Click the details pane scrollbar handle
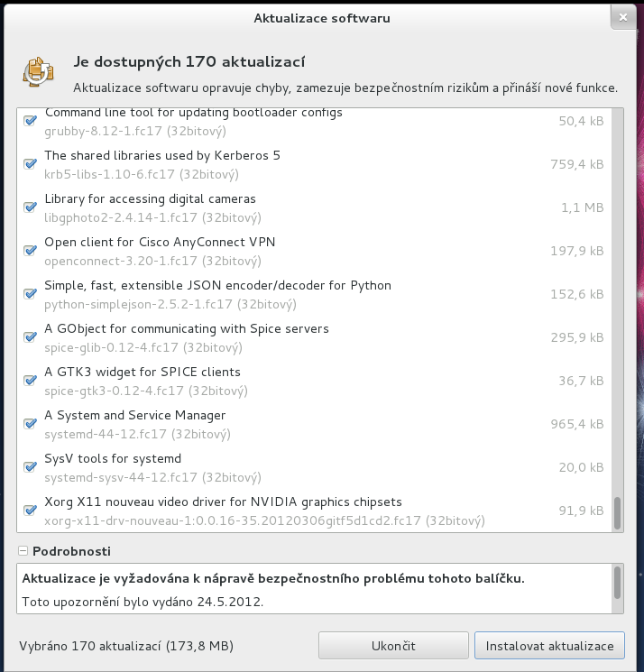 point(618,583)
